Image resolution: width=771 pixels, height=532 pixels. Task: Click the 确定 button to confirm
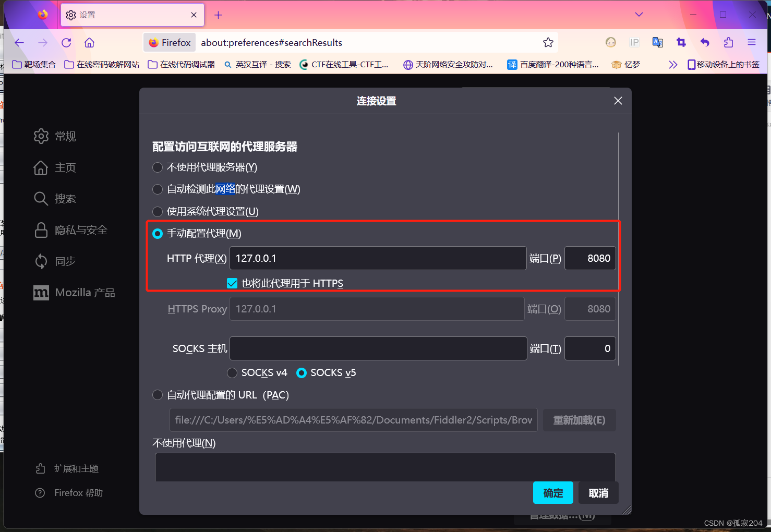tap(553, 492)
